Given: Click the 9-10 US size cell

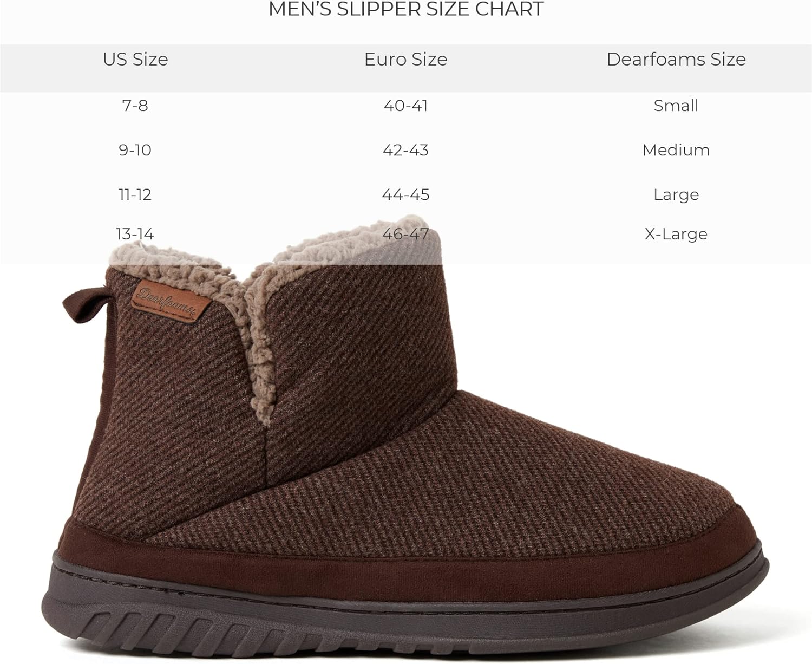Looking at the screenshot, I should [x=135, y=150].
